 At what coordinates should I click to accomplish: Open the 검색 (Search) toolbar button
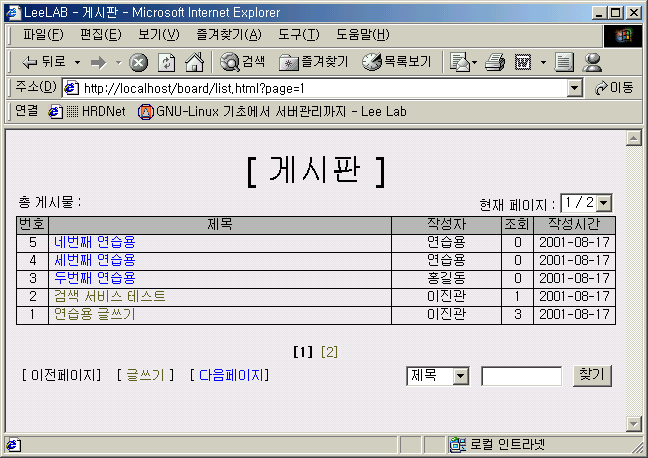pyautogui.click(x=243, y=62)
